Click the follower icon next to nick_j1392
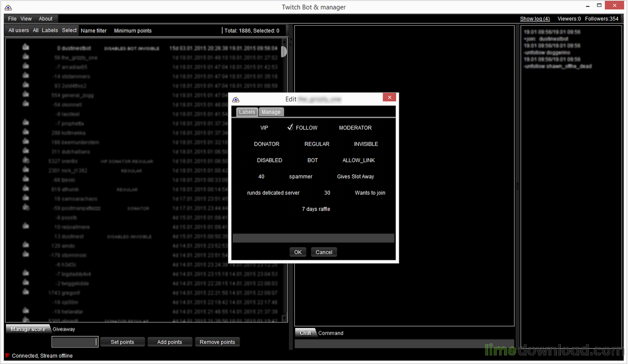This screenshot has height=364, width=628. (x=26, y=170)
